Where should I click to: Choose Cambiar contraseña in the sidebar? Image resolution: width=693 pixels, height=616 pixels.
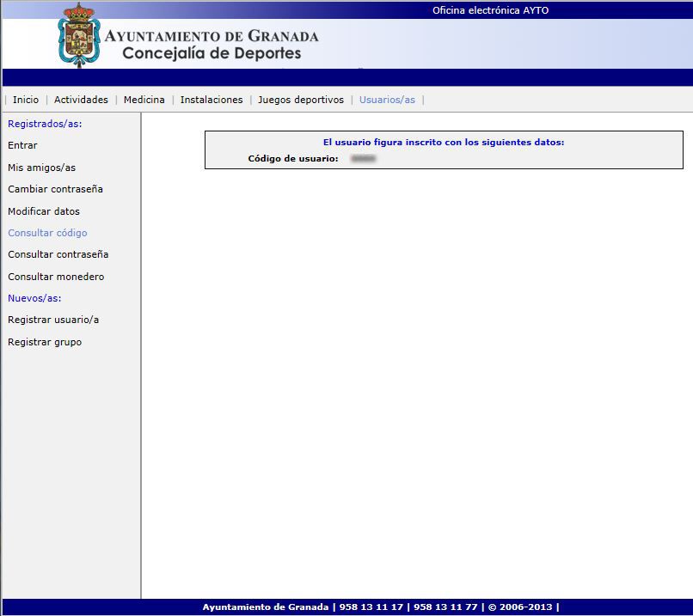55,189
